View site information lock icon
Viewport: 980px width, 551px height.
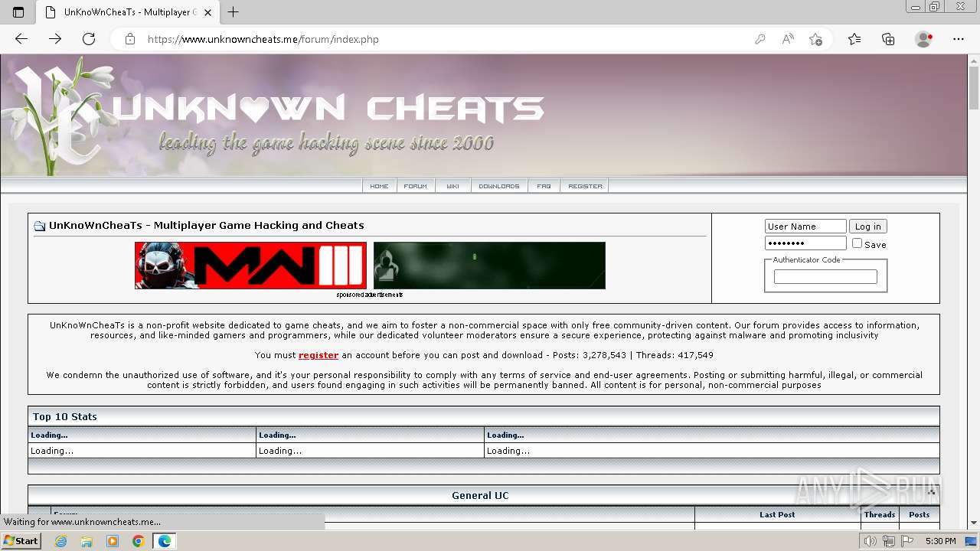(x=130, y=39)
